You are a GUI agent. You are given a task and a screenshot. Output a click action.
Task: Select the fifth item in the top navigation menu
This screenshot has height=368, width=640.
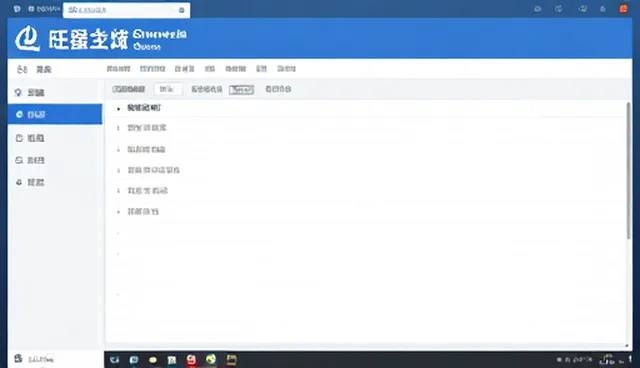point(236,69)
